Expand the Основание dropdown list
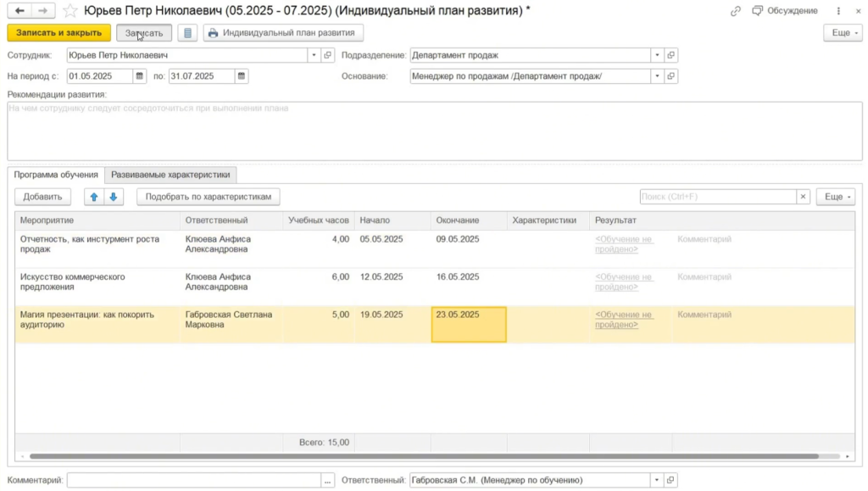Viewport: 868px width, 491px height. click(657, 76)
